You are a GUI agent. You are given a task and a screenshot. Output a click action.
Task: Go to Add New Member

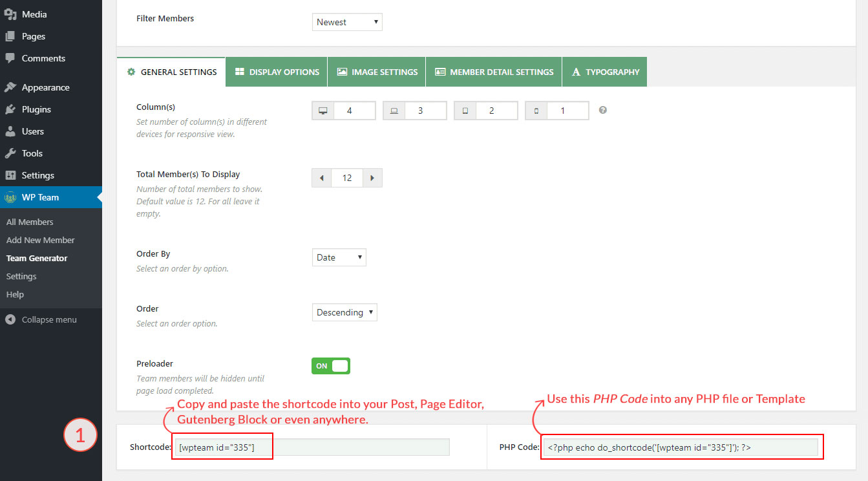coord(41,240)
